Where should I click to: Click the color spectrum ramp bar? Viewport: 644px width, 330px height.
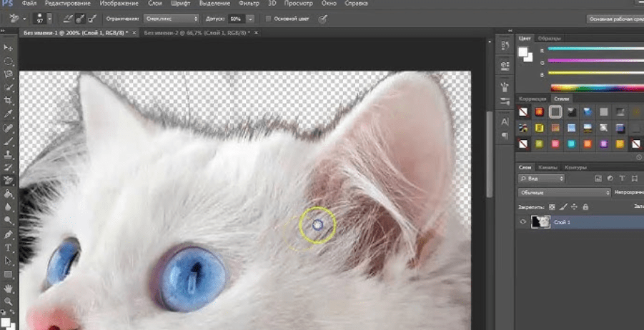tap(597, 88)
